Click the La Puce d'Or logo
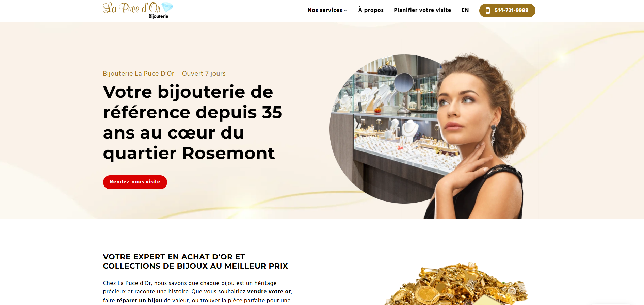The height and width of the screenshot is (305, 644). pos(138,10)
